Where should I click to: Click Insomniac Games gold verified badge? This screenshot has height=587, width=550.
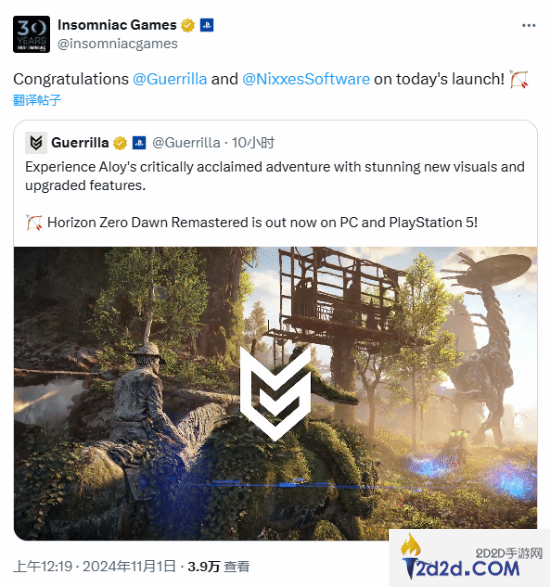[188, 25]
